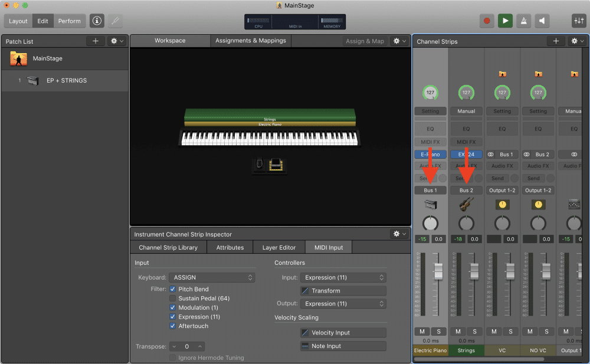Viewport: 590px width, 364px height.
Task: Click the VC strip yellow knob icon
Action: (502, 204)
